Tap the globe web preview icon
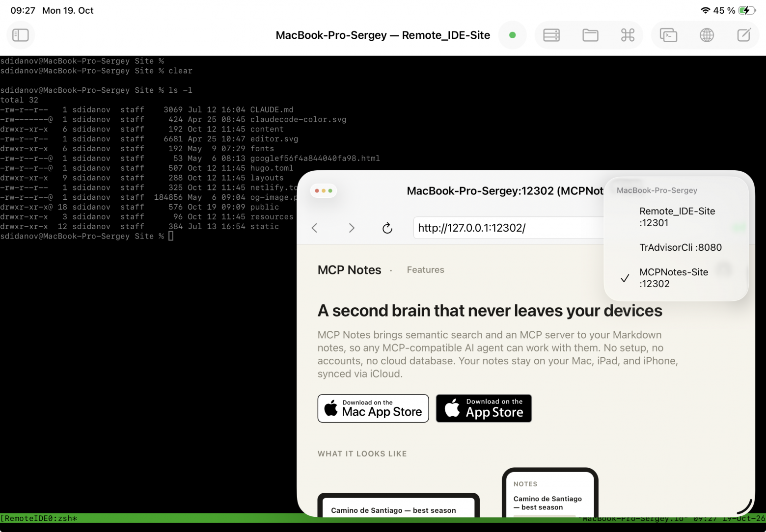 click(x=707, y=35)
